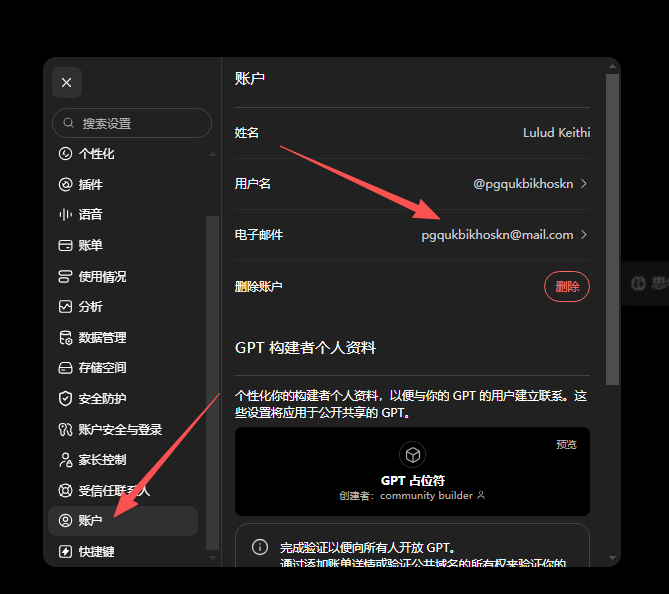Click the main panel scroll down arrow
The height and width of the screenshot is (594, 669).
612,558
